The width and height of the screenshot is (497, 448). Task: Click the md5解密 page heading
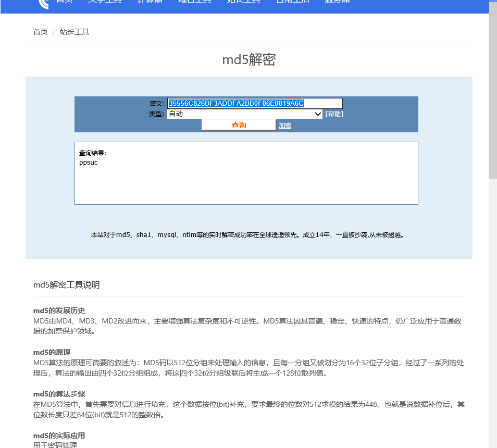tap(249, 59)
